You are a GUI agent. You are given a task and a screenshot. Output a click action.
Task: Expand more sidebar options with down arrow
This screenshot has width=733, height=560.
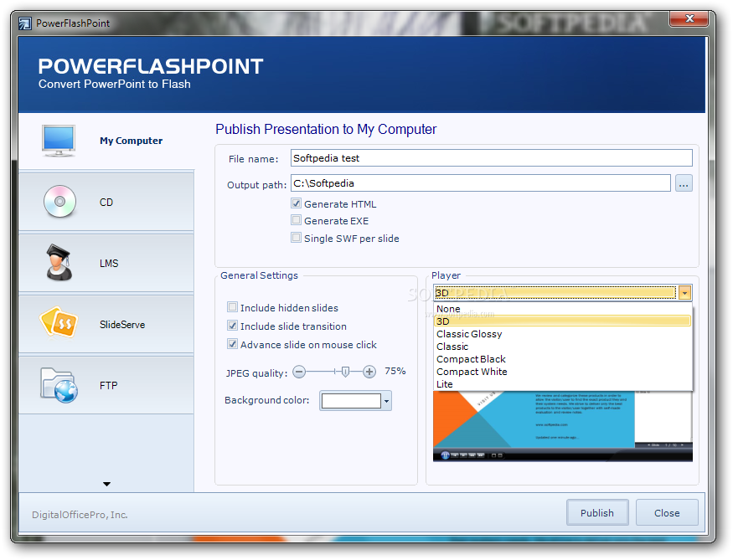pyautogui.click(x=106, y=484)
